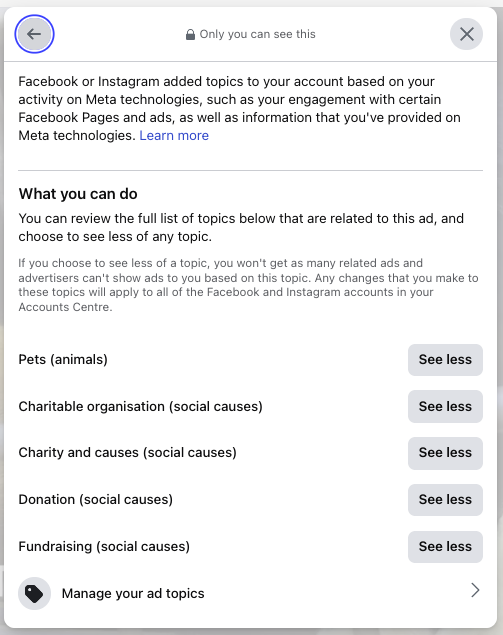Screen dimensions: 503x635
Task: Select the Pets (animals) topic label
Action: (63, 360)
